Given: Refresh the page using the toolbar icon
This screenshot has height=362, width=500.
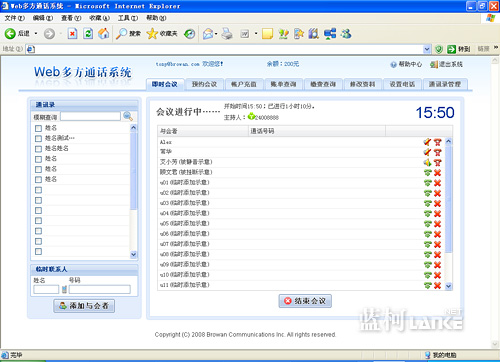Looking at the screenshot, I should pos(88,34).
